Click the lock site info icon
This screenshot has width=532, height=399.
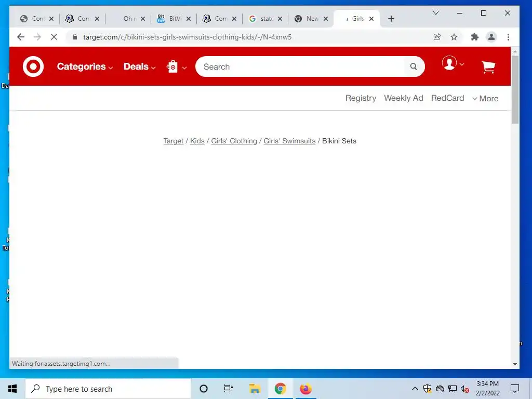[75, 37]
